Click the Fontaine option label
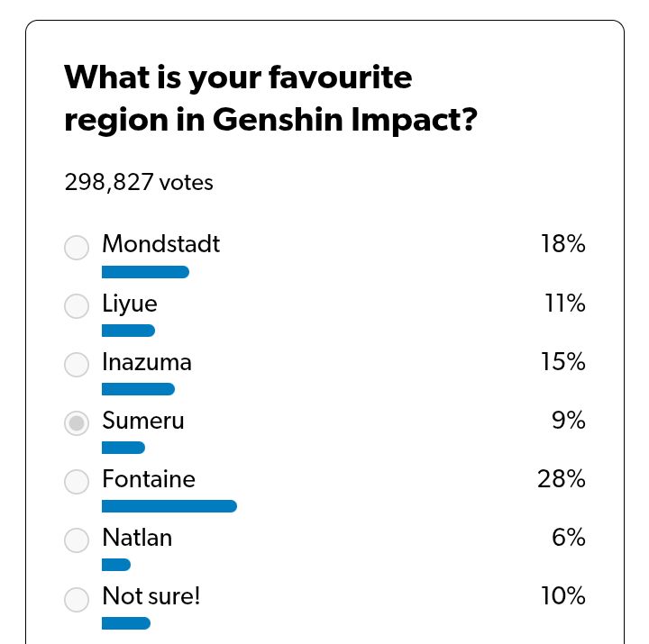This screenshot has height=644, width=649. 149,479
